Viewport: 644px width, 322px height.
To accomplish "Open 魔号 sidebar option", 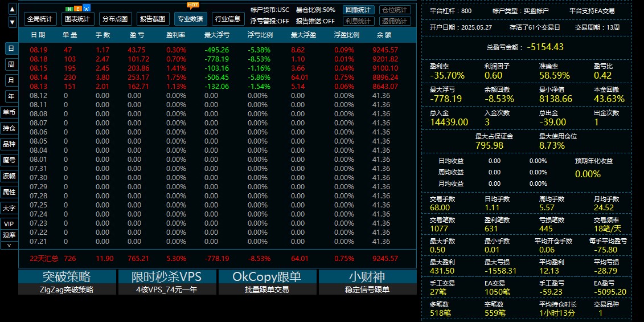I will pos(9,160).
